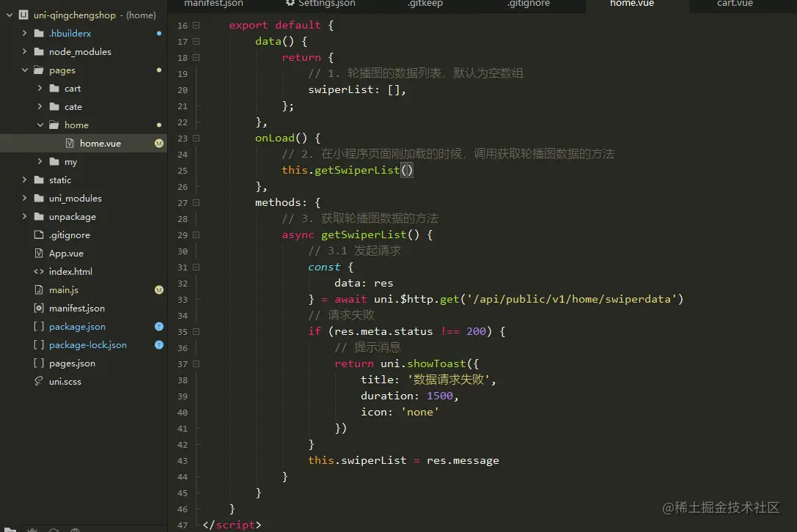The width and height of the screenshot is (797, 532).
Task: Click the untracked badge beside package.json
Action: (159, 326)
